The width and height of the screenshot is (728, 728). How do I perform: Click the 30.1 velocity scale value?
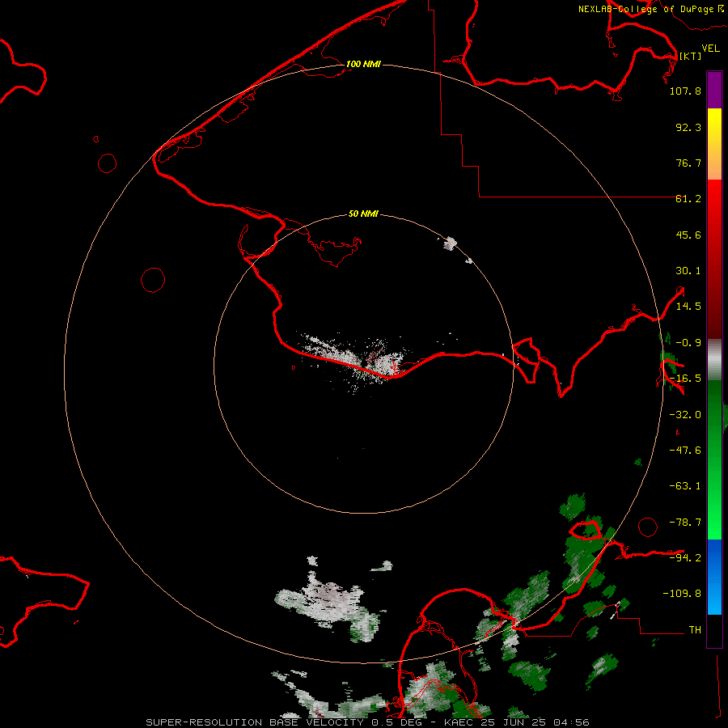pos(688,271)
